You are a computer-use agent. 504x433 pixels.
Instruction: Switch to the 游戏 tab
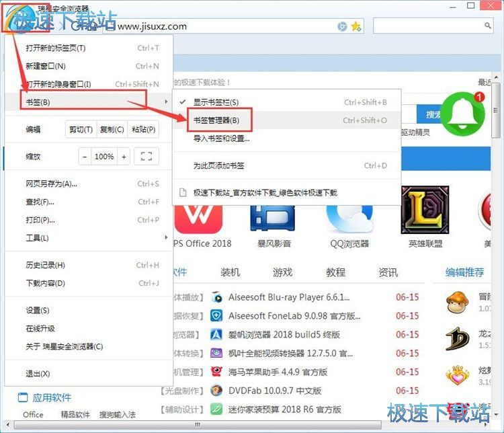click(282, 272)
